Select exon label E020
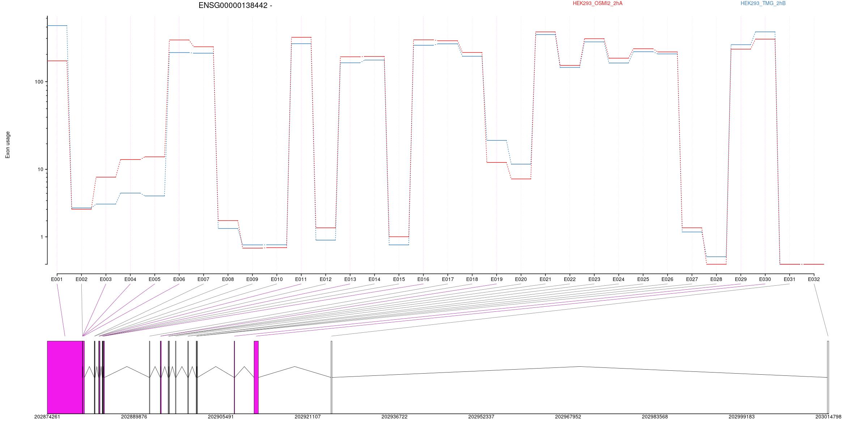868x434 pixels. 521,279
